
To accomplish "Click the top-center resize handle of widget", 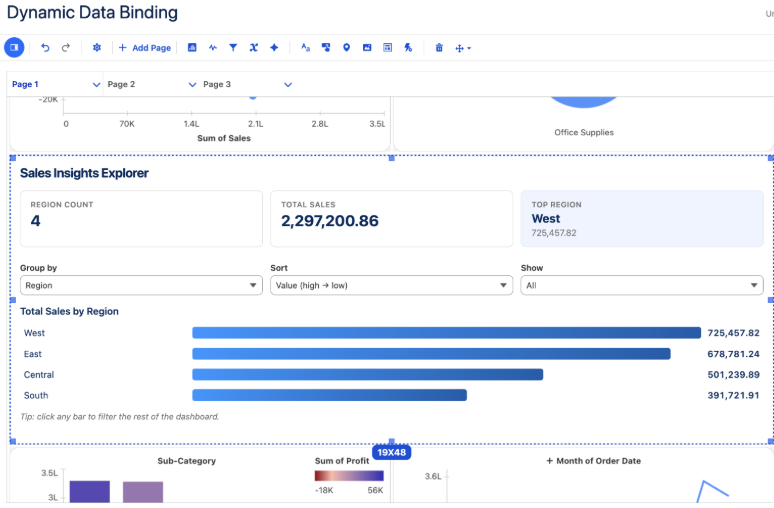I will click(x=391, y=158).
